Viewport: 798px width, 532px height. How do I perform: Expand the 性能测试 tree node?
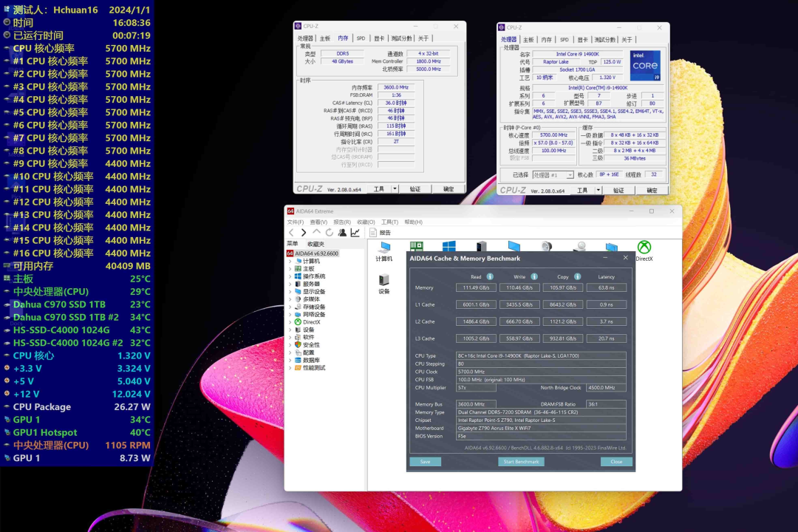(x=290, y=368)
